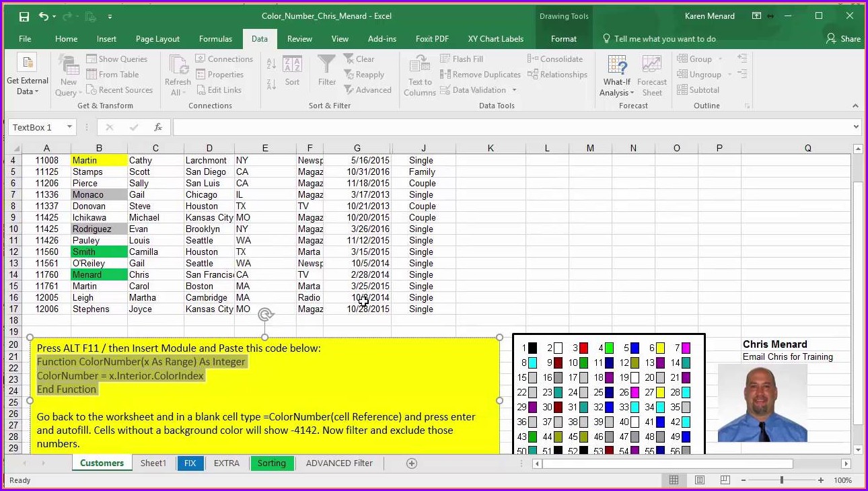Screen dimensions: 868x491
Task: Open the Name Box dropdown
Action: pyautogui.click(x=69, y=127)
